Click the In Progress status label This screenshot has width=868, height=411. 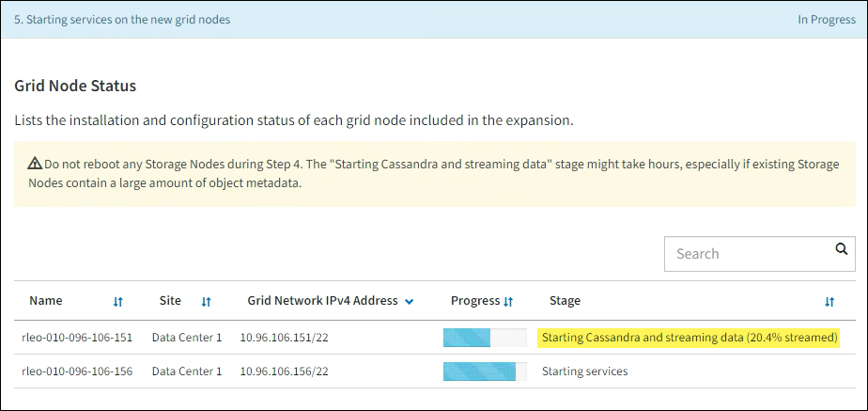click(x=827, y=19)
